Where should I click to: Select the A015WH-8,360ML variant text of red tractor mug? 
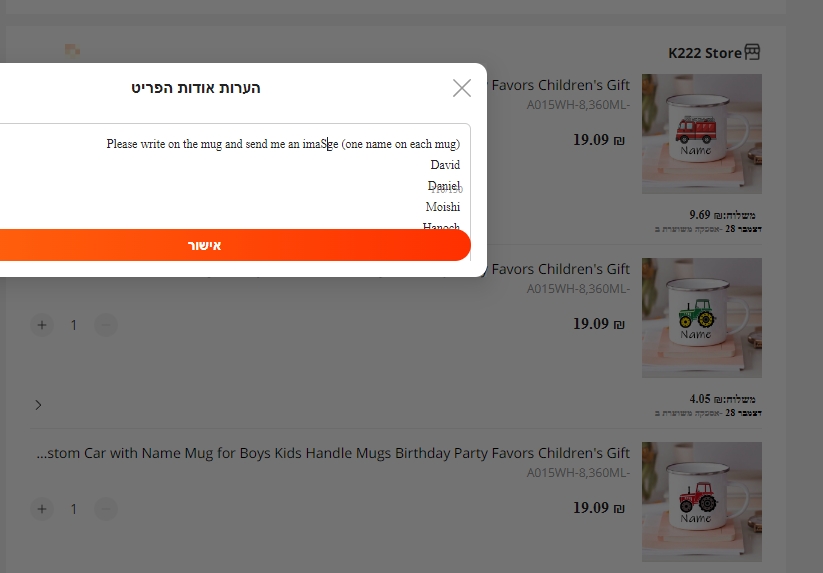[578, 473]
